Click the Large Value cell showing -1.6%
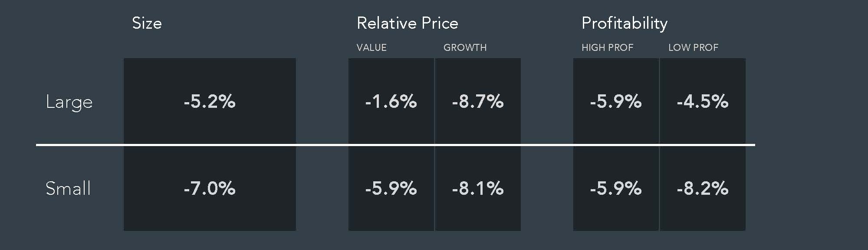The height and width of the screenshot is (250, 868). 391,101
